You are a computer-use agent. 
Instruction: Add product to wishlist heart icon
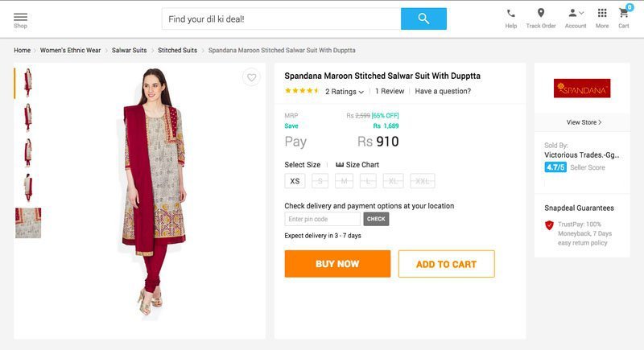pos(251,77)
